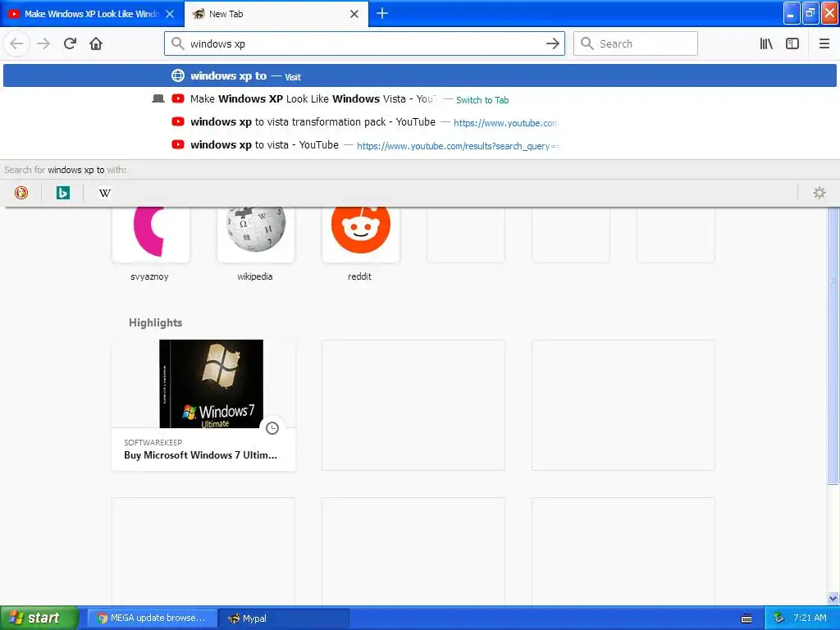Close the New Tab tab
This screenshot has width=840, height=630.
(x=354, y=14)
